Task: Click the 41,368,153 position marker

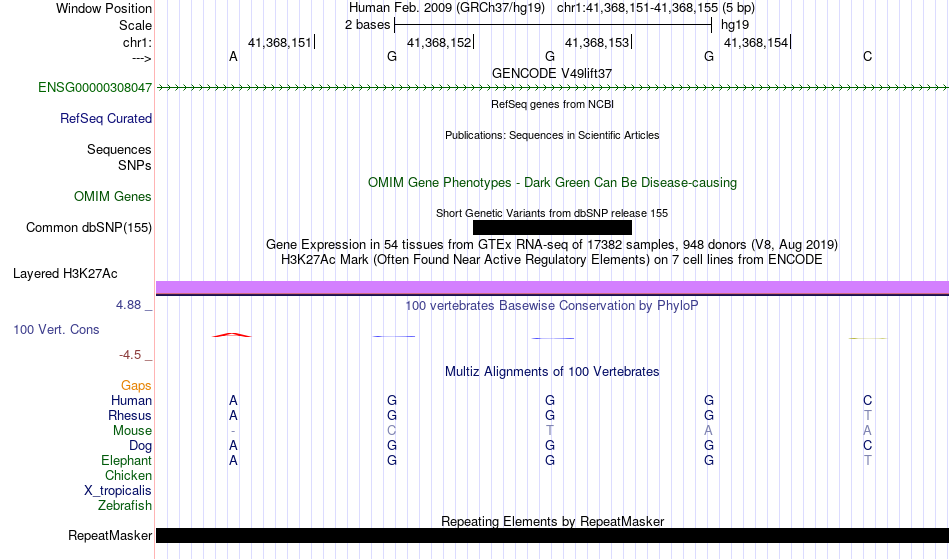Action: [x=598, y=42]
